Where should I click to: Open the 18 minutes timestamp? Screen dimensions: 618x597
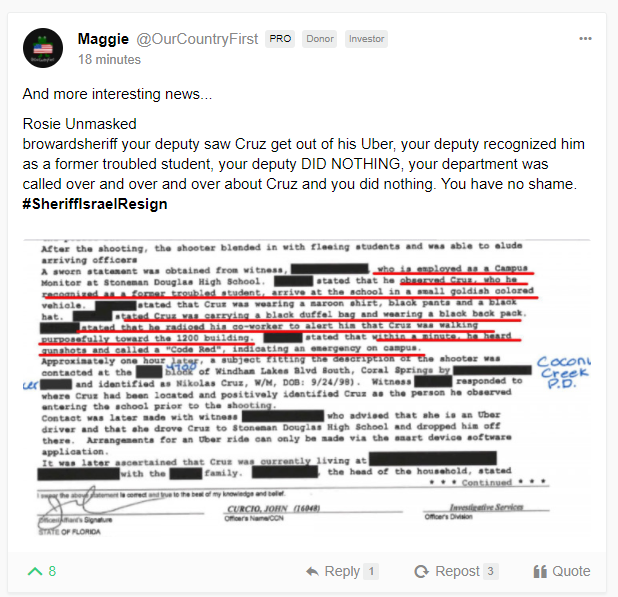click(x=109, y=60)
